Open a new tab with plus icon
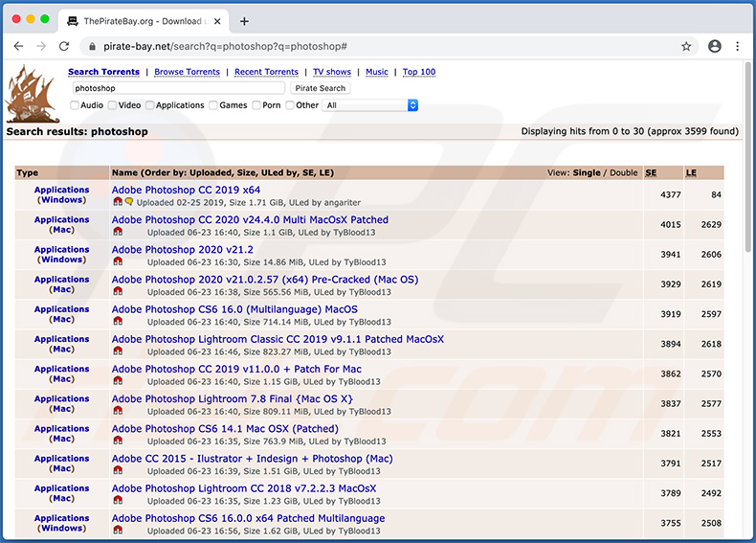 pos(244,21)
